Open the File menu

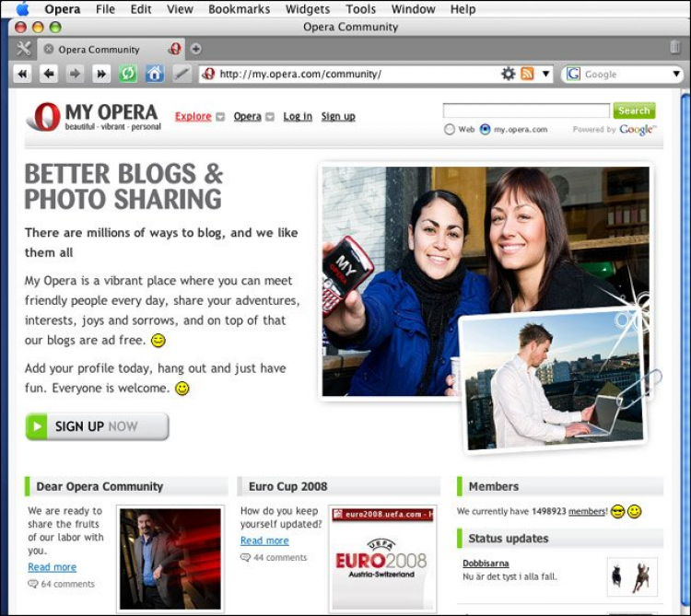click(x=105, y=9)
